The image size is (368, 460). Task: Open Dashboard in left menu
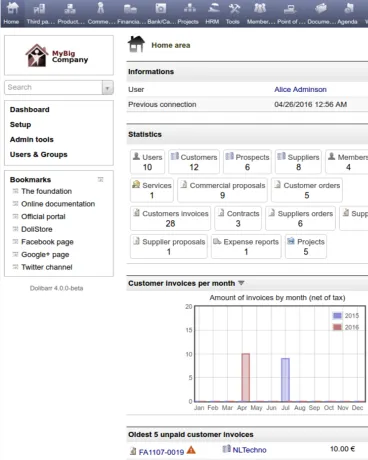click(30, 110)
